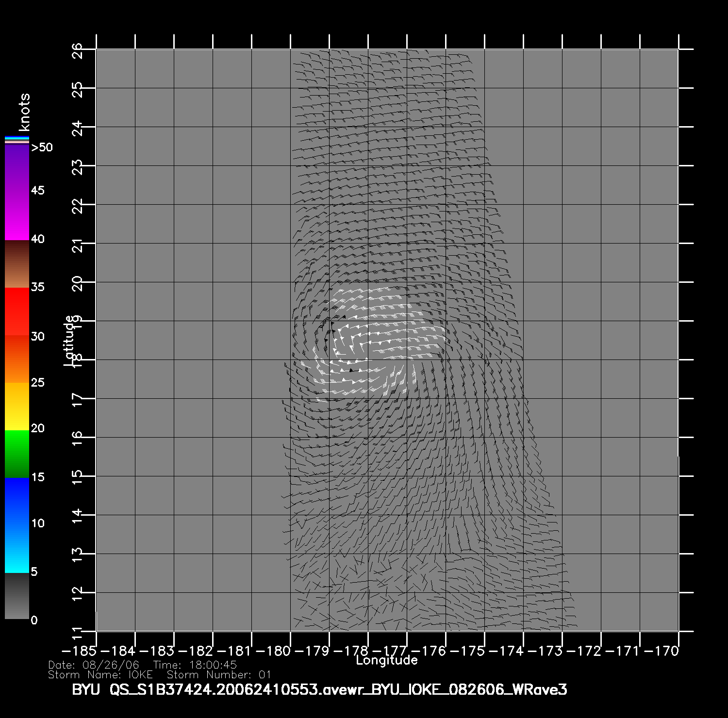The height and width of the screenshot is (718, 728).
Task: Click the '>50' legend label
Action: 42,147
